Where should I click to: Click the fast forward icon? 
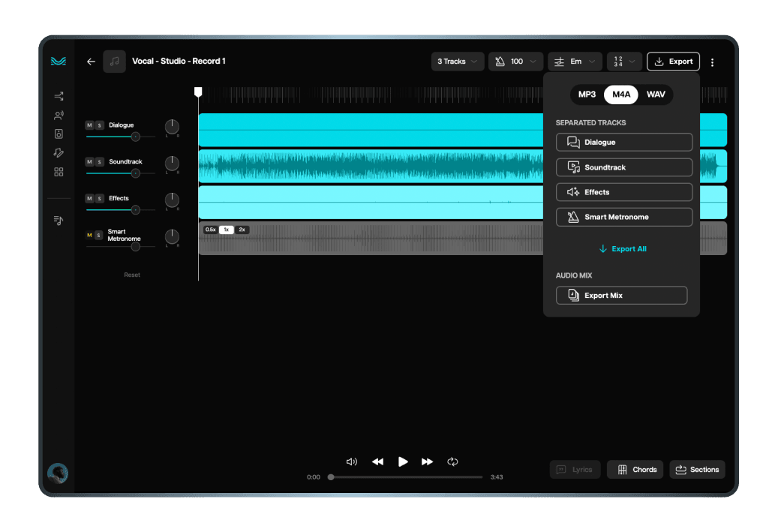427,462
